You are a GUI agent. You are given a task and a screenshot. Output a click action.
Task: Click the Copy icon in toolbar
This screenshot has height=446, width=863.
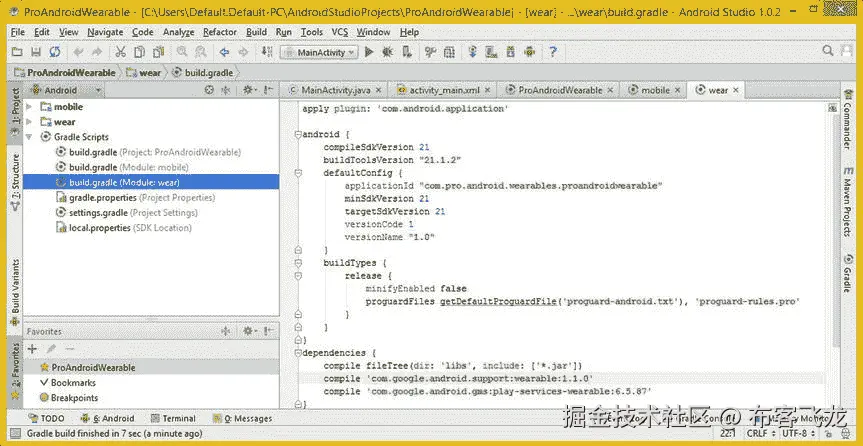139,52
